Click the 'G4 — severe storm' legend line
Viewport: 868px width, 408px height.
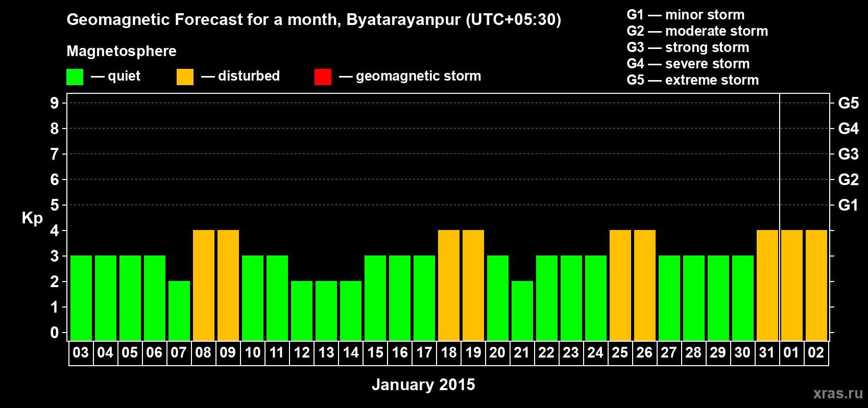[688, 64]
